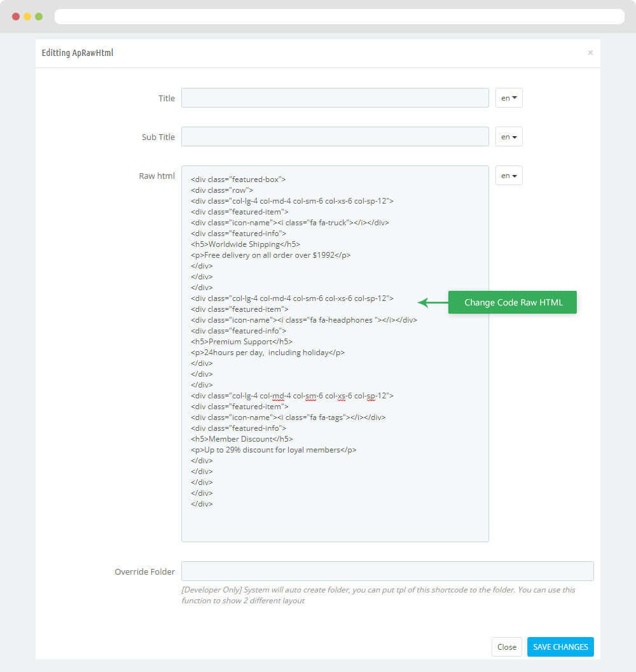Click the Title input field
This screenshot has height=672, width=636.
335,98
